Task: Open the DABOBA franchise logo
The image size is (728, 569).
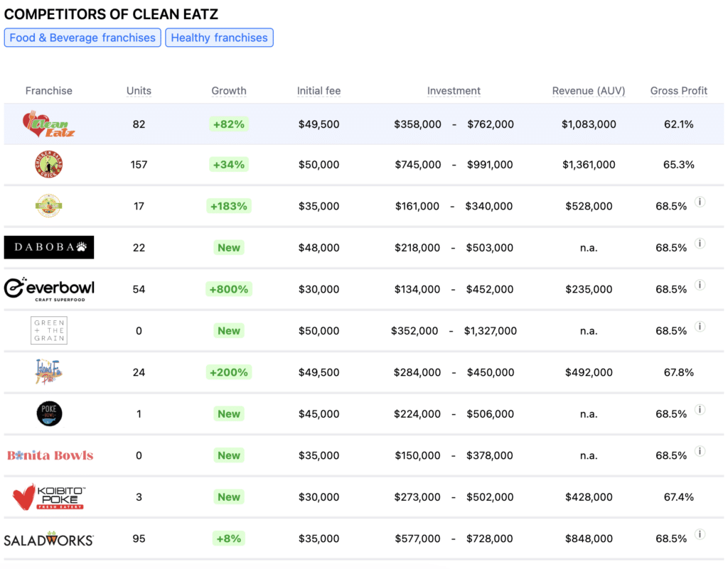Action: 49,247
